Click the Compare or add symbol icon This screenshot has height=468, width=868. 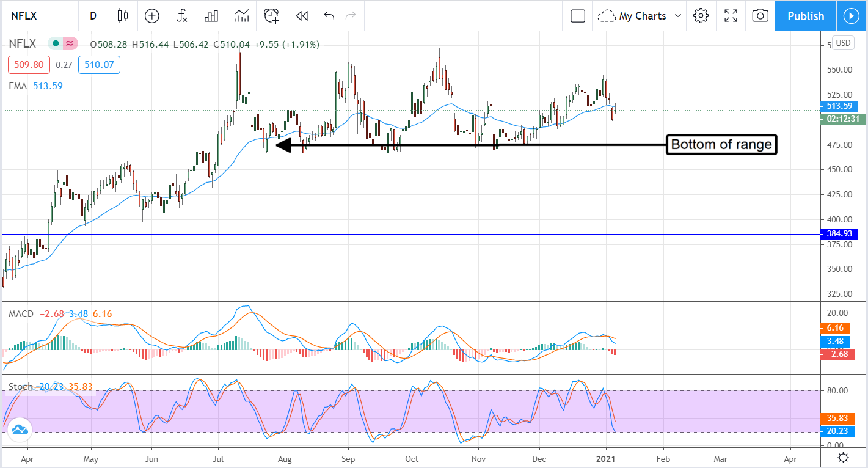pyautogui.click(x=151, y=16)
